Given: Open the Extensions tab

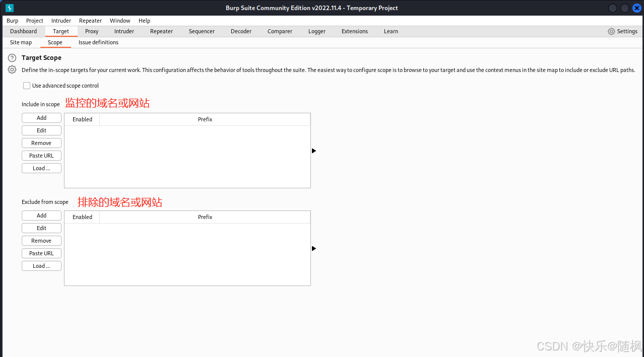Looking at the screenshot, I should 355,31.
